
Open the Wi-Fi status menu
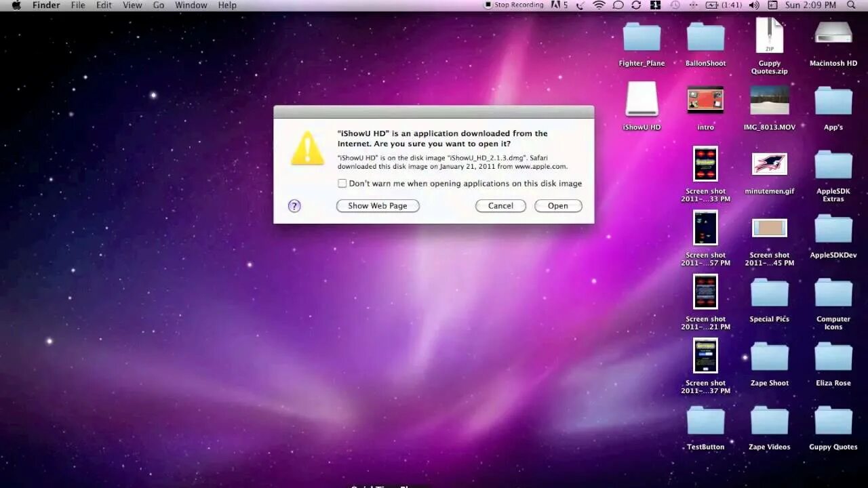click(599, 5)
